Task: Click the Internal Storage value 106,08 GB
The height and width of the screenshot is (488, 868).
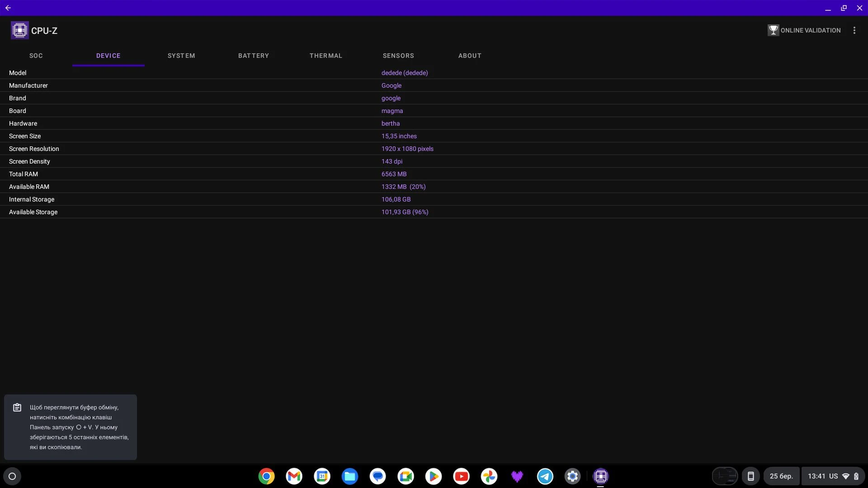Action: coord(396,199)
